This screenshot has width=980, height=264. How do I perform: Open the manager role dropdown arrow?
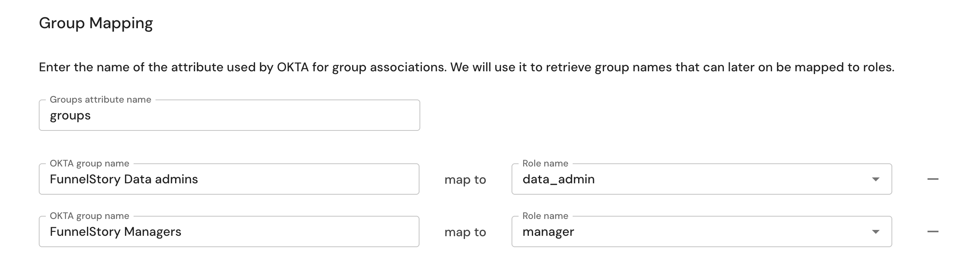[875, 231]
